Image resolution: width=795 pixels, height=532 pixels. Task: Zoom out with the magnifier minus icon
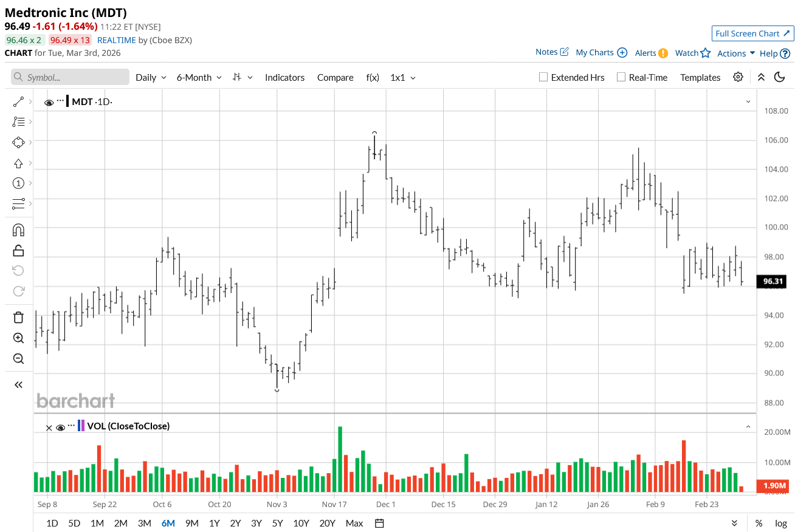pos(18,358)
